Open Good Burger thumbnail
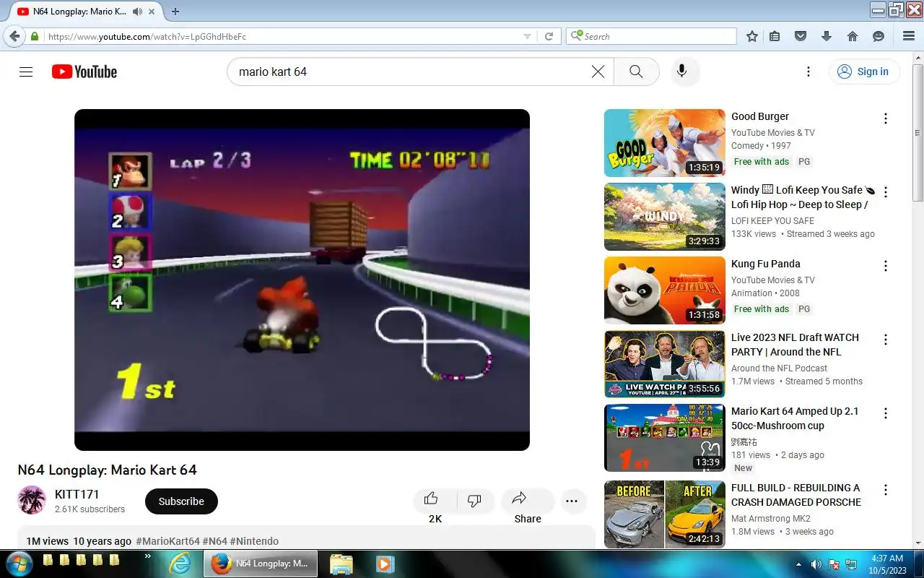 coord(664,143)
